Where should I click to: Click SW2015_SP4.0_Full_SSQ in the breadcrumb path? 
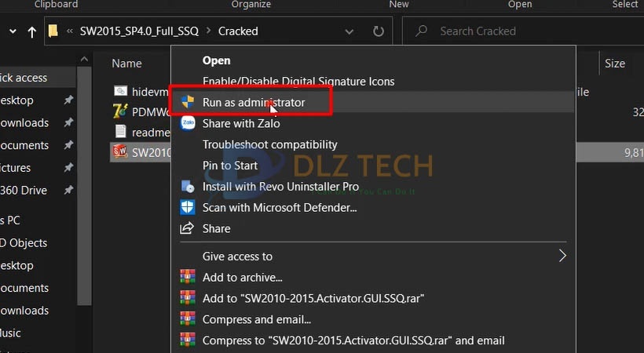coord(139,31)
